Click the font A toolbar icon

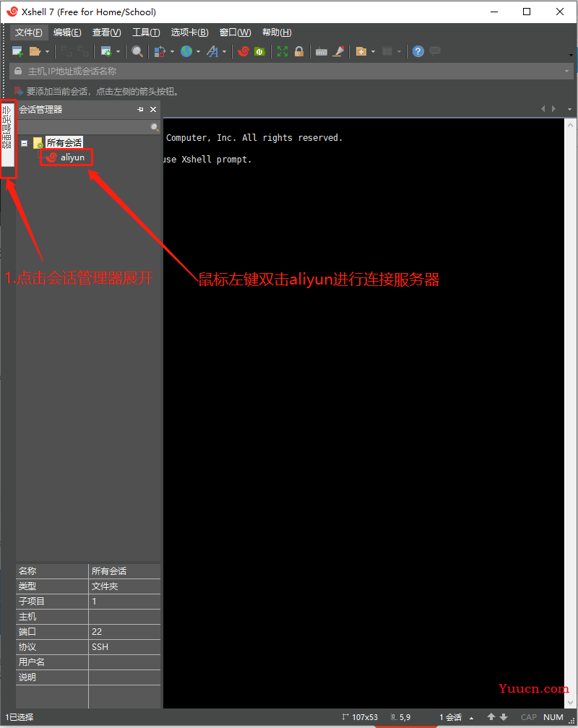tap(212, 51)
